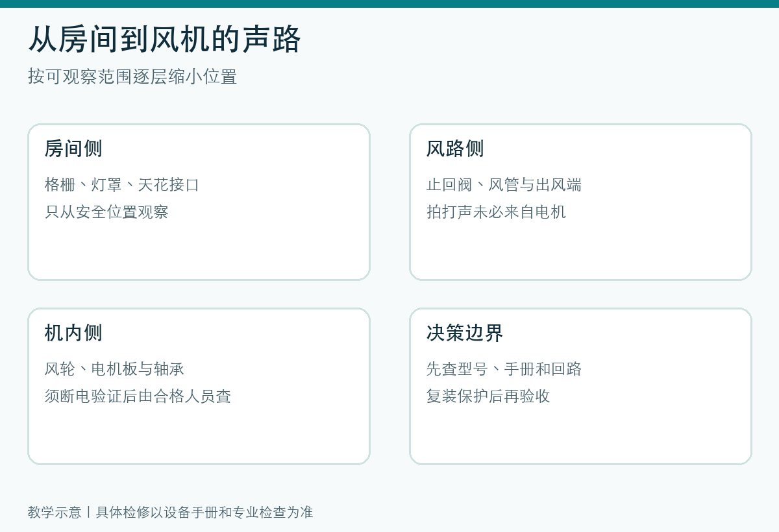Viewport: 779px width, 532px height.
Task: Select the 风路侧 card heading
Action: pyautogui.click(x=455, y=149)
